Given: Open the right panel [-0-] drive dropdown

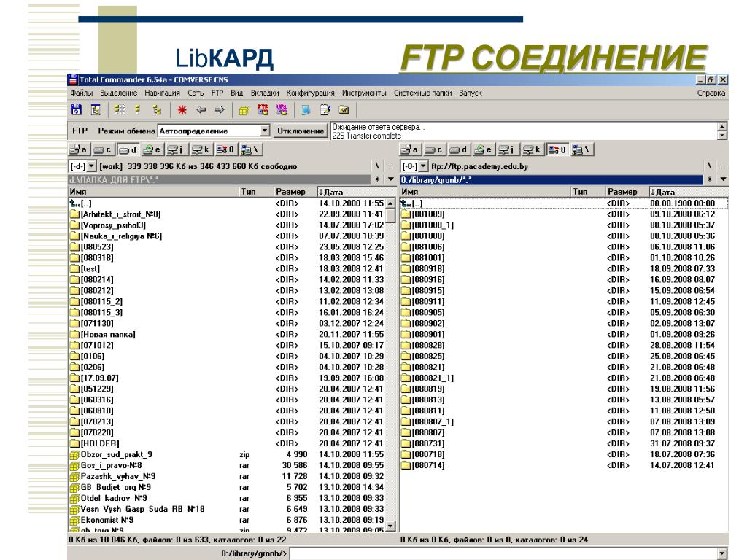Looking at the screenshot, I should 423,166.
